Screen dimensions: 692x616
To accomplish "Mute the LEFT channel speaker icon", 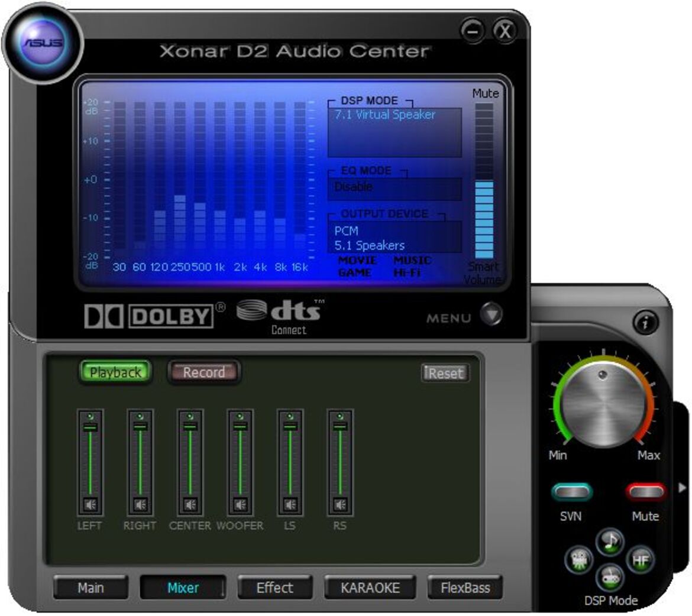I will point(90,504).
